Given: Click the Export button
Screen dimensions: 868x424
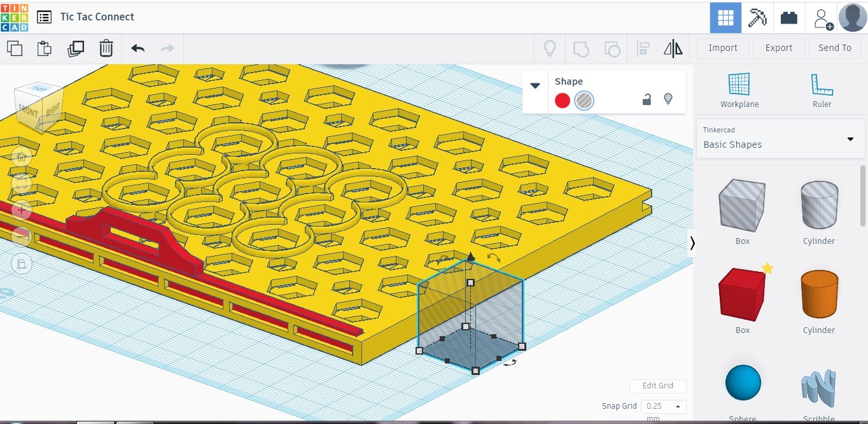Looking at the screenshot, I should click(779, 48).
